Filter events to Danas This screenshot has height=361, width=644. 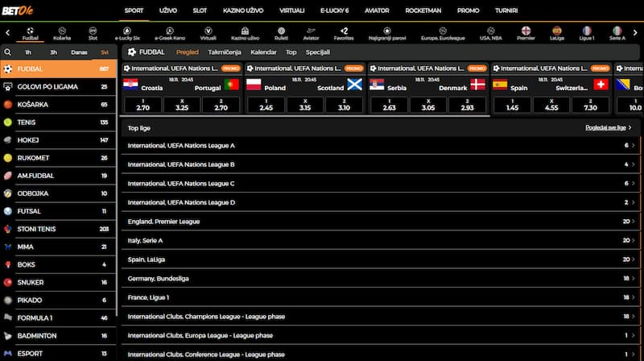click(x=79, y=52)
